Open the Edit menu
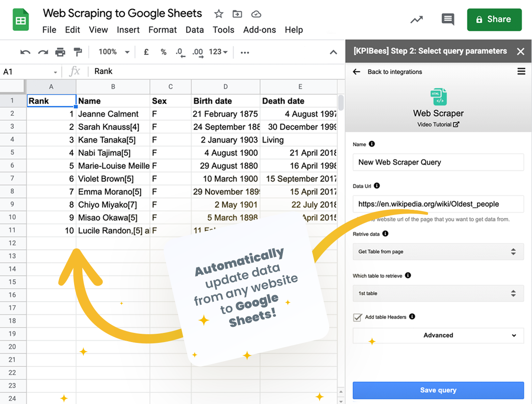Image resolution: width=532 pixels, height=404 pixels. pos(72,30)
